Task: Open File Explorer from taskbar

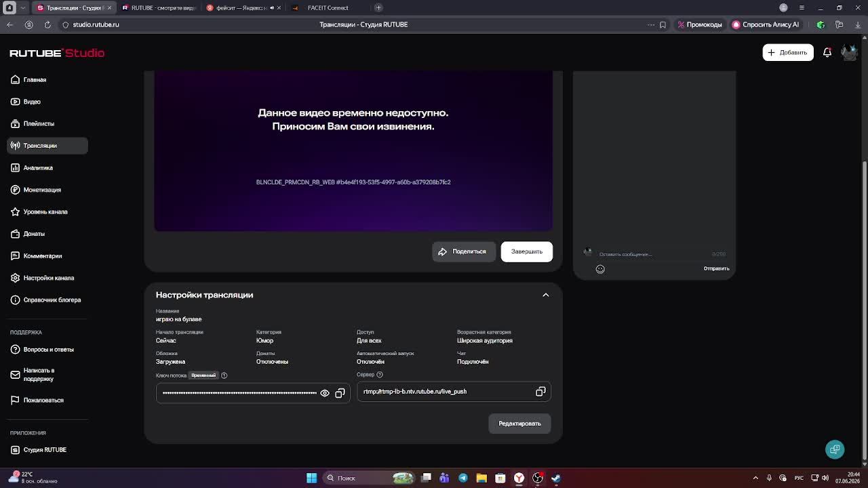Action: [x=481, y=478]
